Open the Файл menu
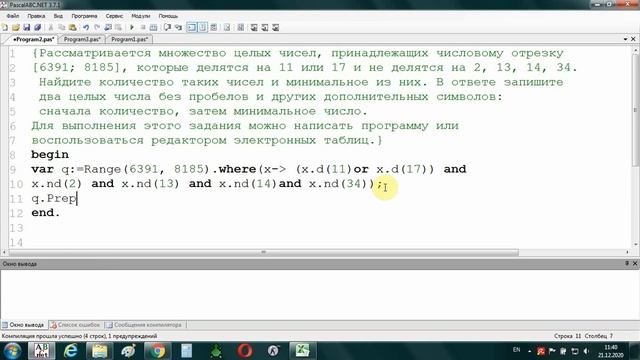Viewport: 640px width, 360px height. pos(13,16)
